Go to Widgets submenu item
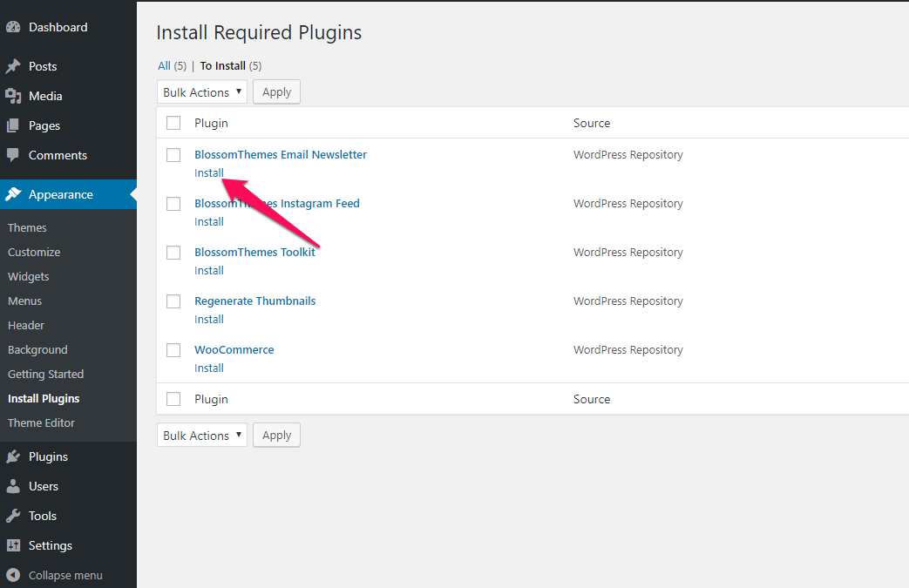 coord(29,277)
